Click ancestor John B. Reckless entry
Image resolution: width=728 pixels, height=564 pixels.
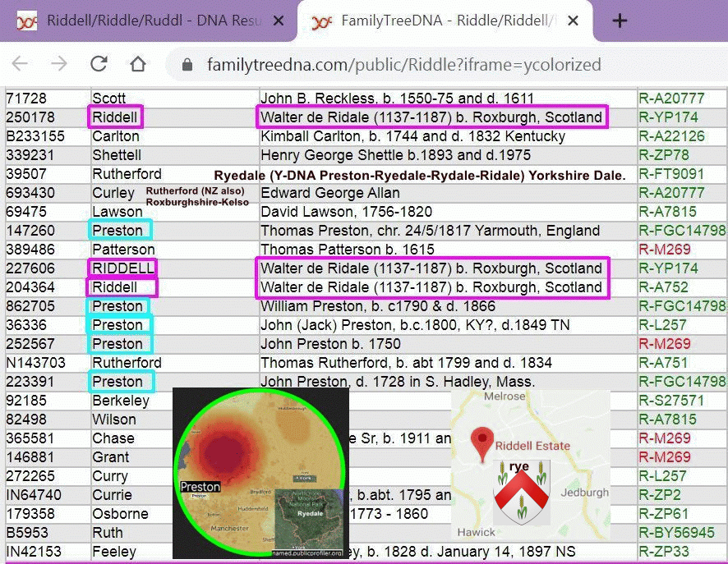point(398,99)
